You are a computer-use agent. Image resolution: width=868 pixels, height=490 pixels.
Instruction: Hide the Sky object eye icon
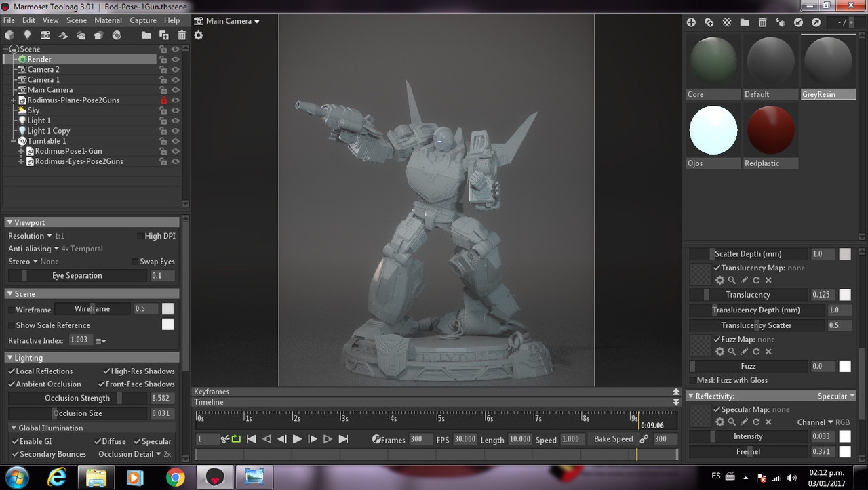(176, 110)
